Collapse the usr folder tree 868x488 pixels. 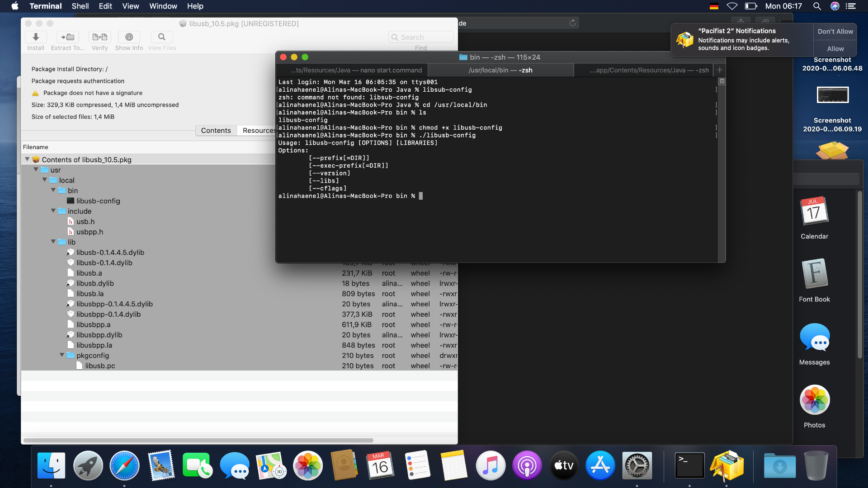[x=36, y=169]
